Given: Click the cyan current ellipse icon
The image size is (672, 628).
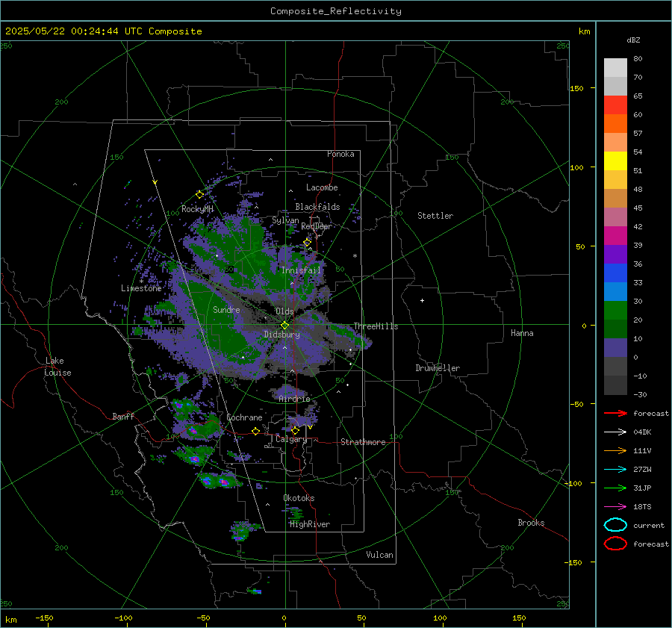Looking at the screenshot, I should 615,525.
